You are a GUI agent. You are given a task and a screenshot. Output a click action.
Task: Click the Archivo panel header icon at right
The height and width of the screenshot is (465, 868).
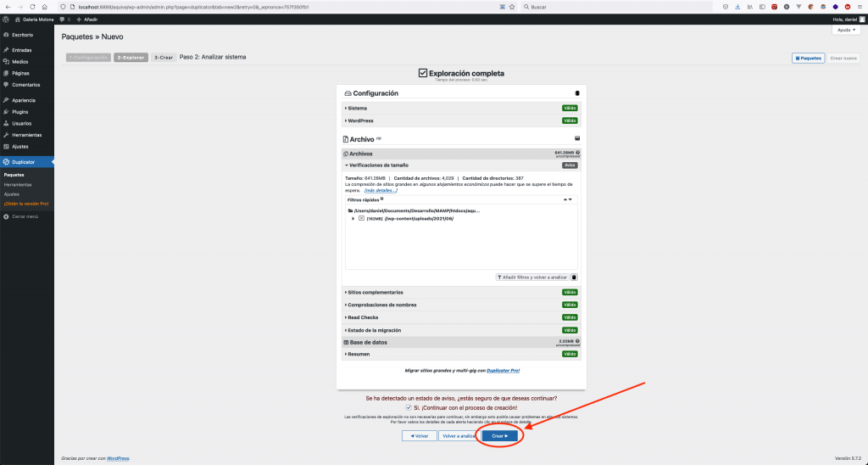tap(577, 138)
